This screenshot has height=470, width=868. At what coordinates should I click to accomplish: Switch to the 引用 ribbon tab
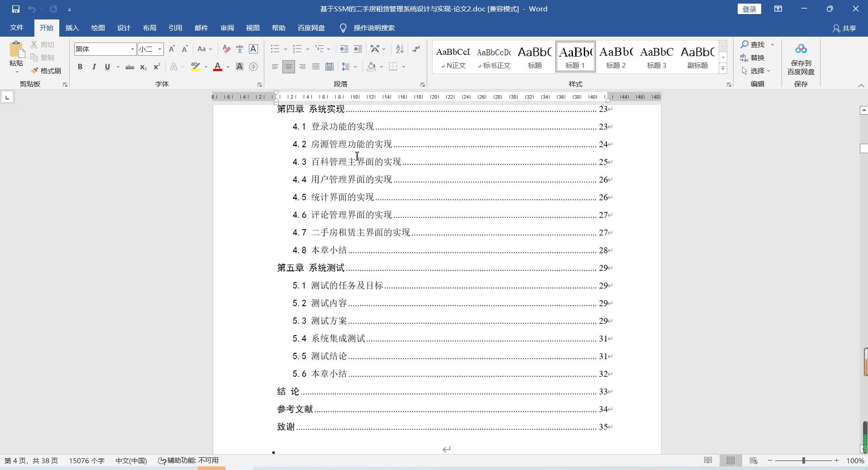click(x=175, y=28)
